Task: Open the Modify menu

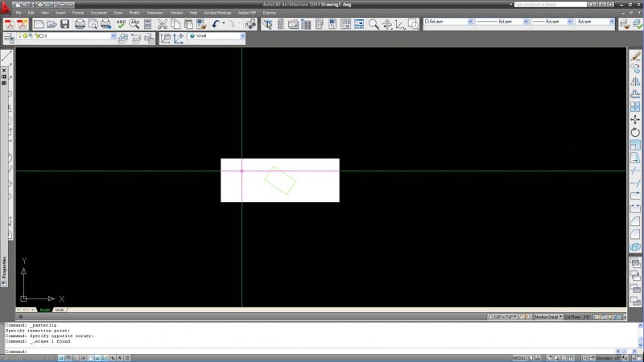Action: 134,13
